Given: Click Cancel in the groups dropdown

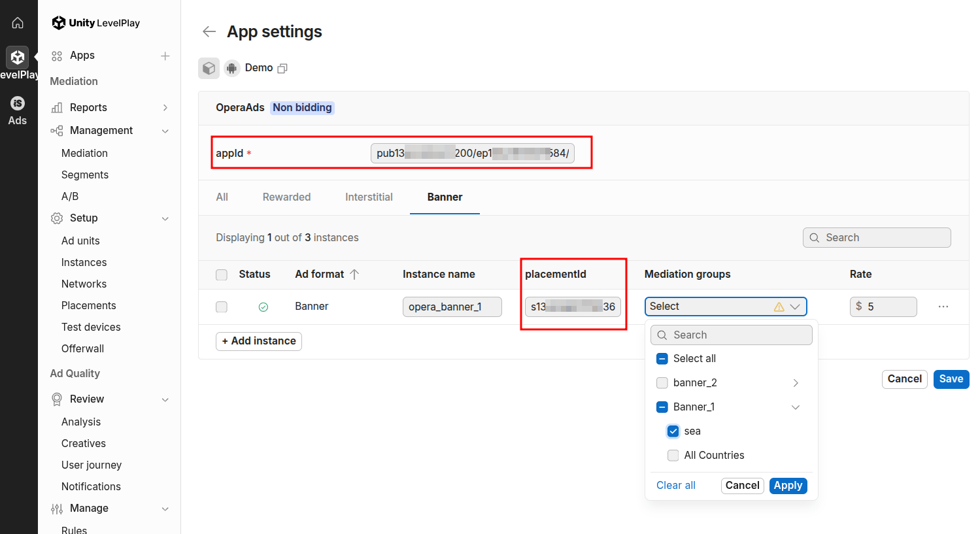Looking at the screenshot, I should coord(743,486).
